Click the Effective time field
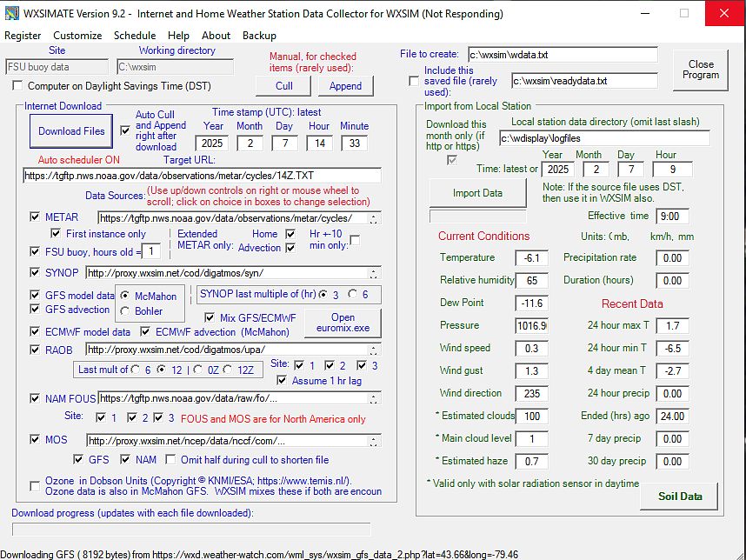The image size is (746, 560). tap(672, 217)
